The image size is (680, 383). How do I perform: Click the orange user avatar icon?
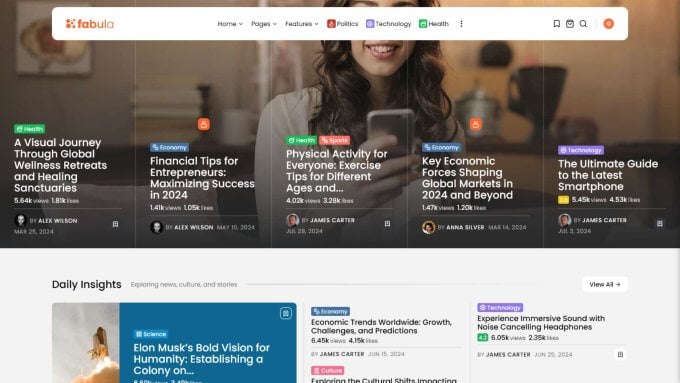(608, 24)
